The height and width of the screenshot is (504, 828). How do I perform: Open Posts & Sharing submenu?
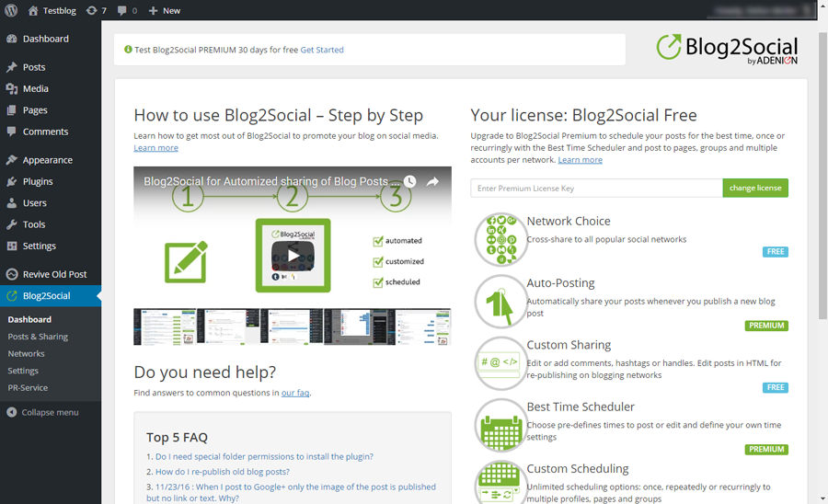pos(38,337)
